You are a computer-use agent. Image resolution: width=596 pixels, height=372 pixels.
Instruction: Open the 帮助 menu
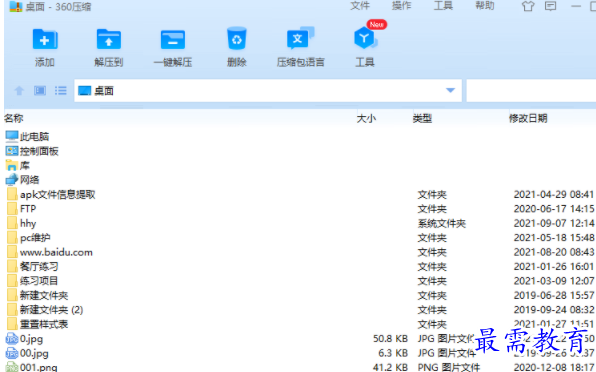[x=485, y=6]
